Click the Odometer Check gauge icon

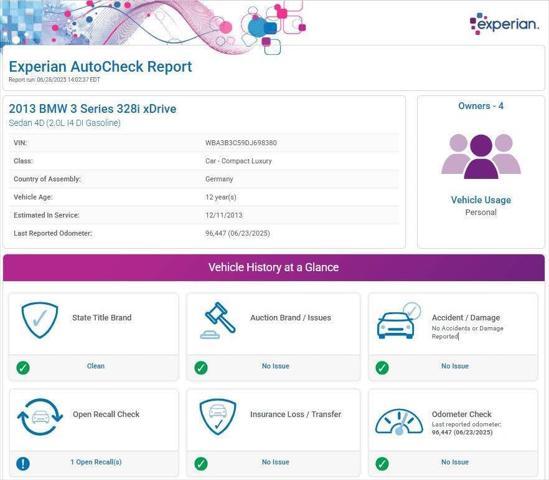tap(399, 422)
